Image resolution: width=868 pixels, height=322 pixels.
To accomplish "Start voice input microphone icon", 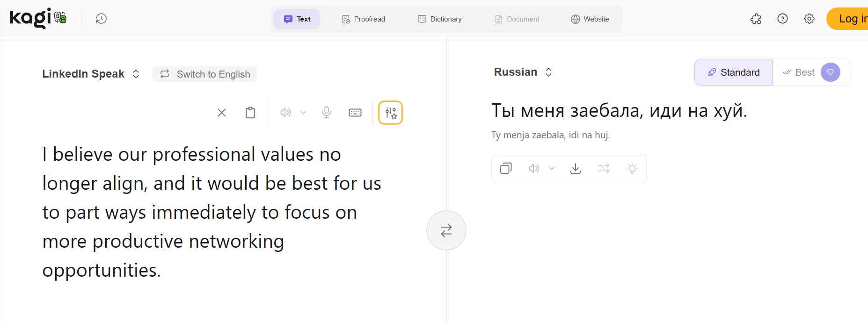I will click(327, 113).
